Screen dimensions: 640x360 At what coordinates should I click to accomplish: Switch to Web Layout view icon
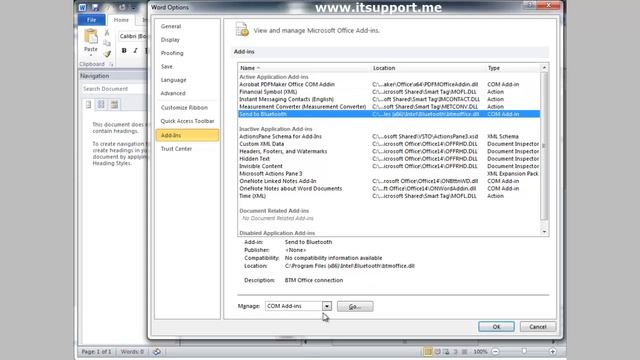(x=447, y=351)
